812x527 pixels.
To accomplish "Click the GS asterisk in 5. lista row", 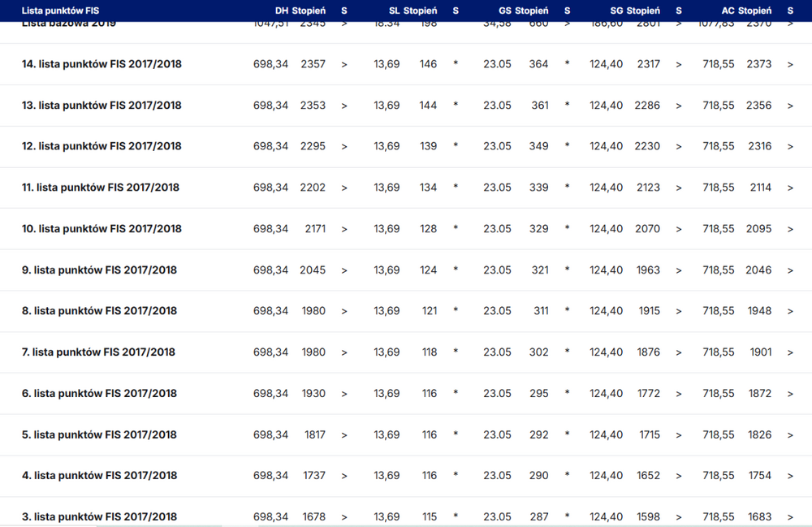I will click(x=567, y=434).
